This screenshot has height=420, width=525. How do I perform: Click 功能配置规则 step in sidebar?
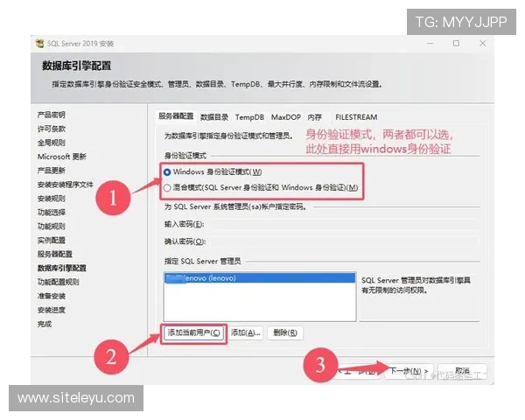[59, 282]
